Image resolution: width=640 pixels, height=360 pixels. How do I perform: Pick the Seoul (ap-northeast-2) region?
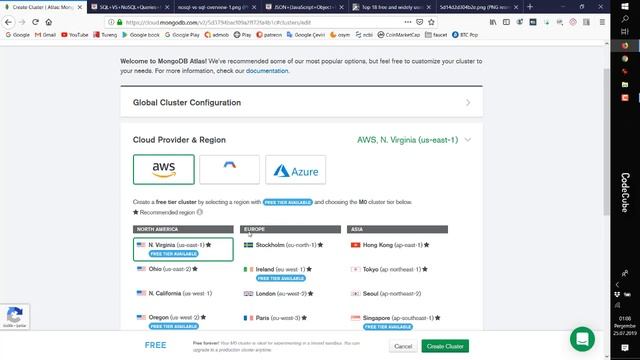(x=386, y=293)
